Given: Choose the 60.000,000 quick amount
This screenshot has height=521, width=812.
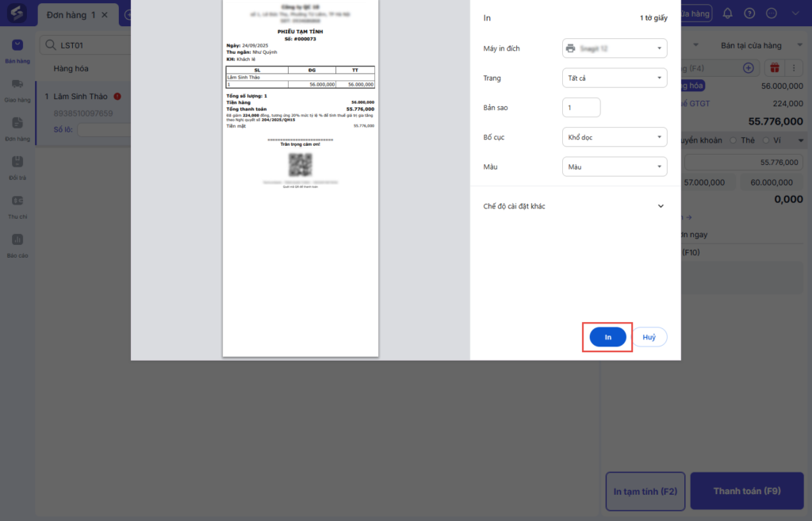Looking at the screenshot, I should tap(772, 182).
